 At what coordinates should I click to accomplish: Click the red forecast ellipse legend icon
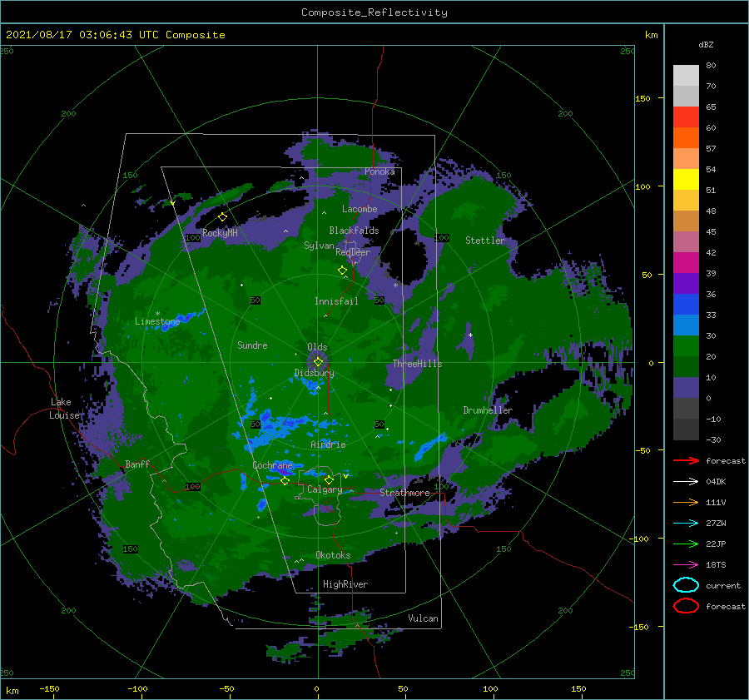[686, 606]
